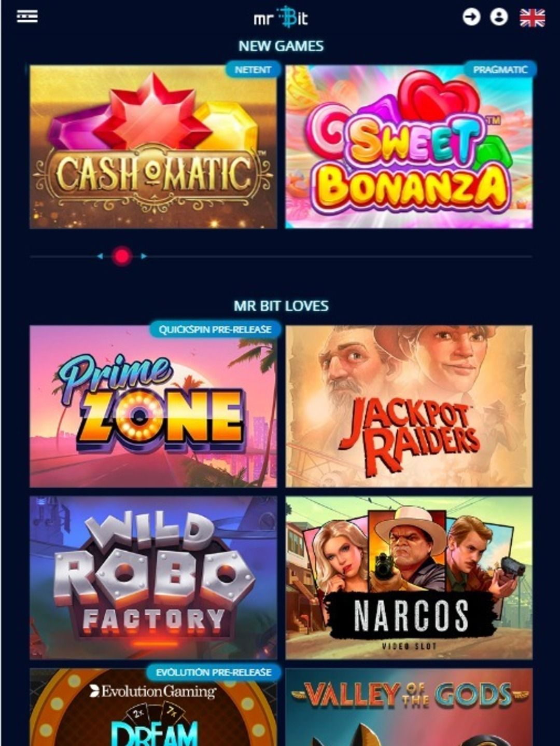Open Cash-o-Matic game thumbnail
The width and height of the screenshot is (560, 746).
[153, 147]
